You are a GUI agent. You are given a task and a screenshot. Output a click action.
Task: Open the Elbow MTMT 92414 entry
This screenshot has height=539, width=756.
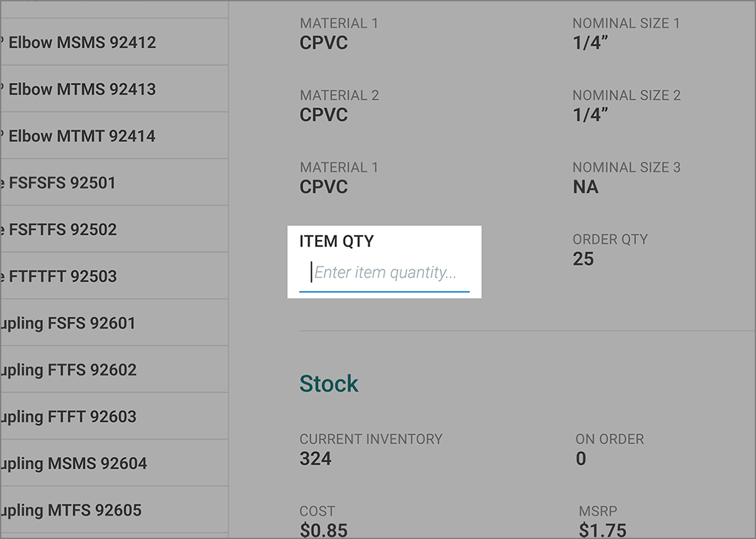click(x=114, y=136)
